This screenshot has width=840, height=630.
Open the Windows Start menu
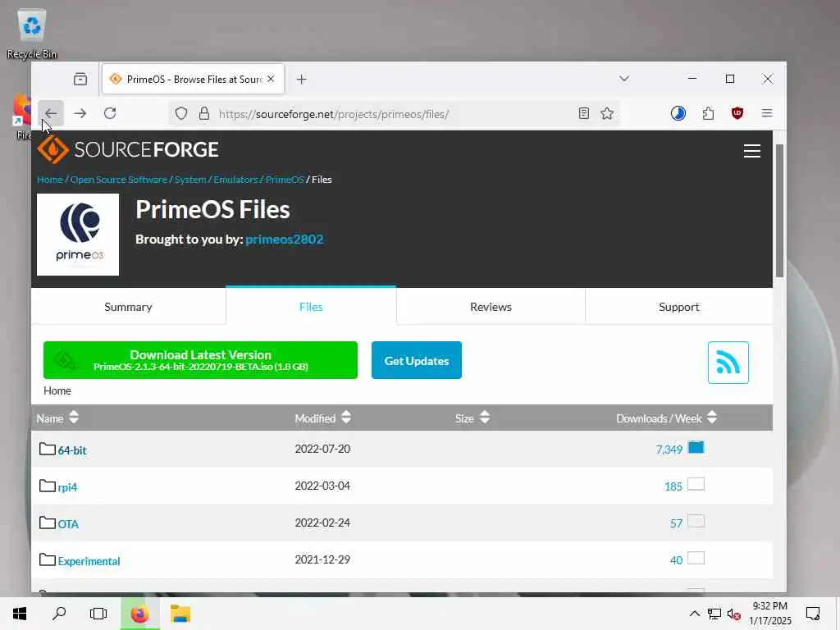[x=20, y=614]
